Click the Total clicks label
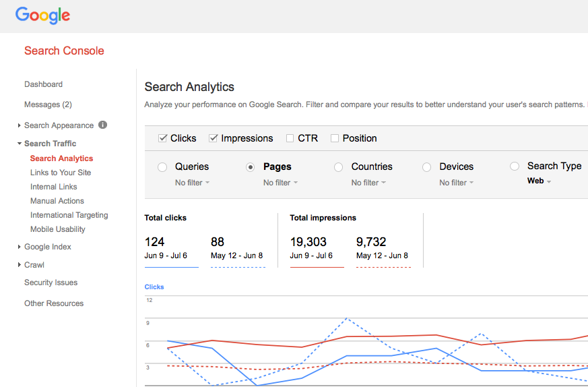 tap(166, 218)
